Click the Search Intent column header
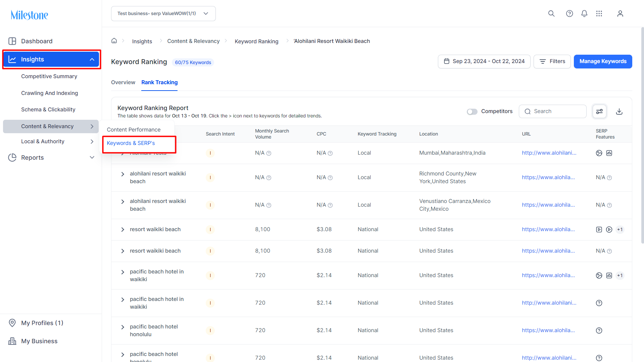The width and height of the screenshot is (644, 362). point(220,134)
